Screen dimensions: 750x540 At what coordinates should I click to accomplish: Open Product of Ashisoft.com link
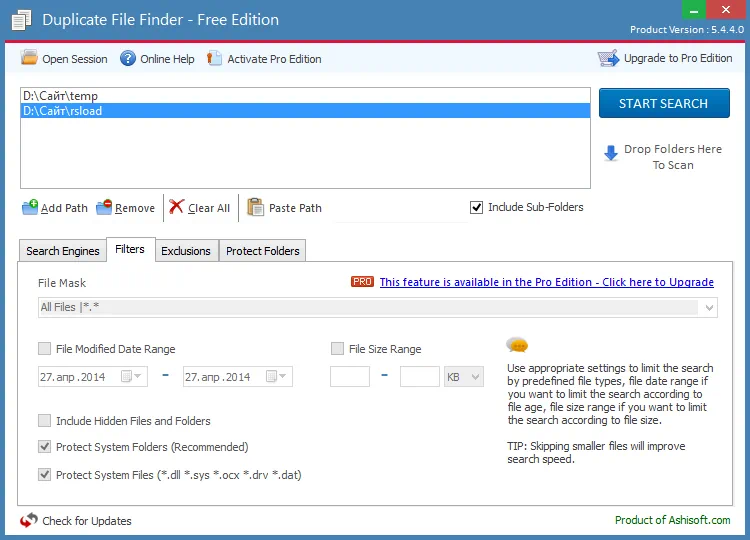[673, 520]
